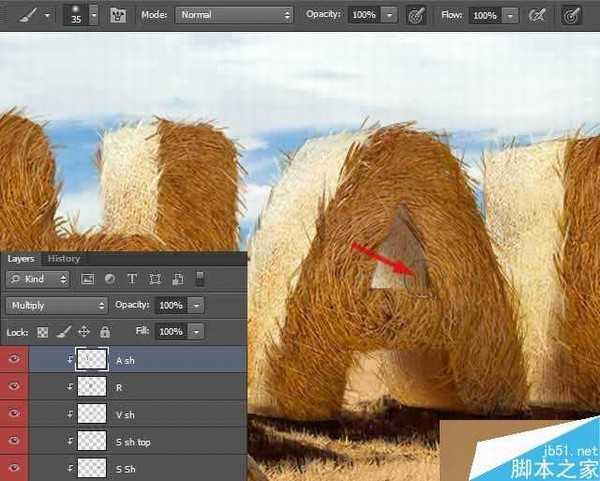This screenshot has height=481, width=600.
Task: Toggle visibility of S sh top layer
Action: [13, 441]
